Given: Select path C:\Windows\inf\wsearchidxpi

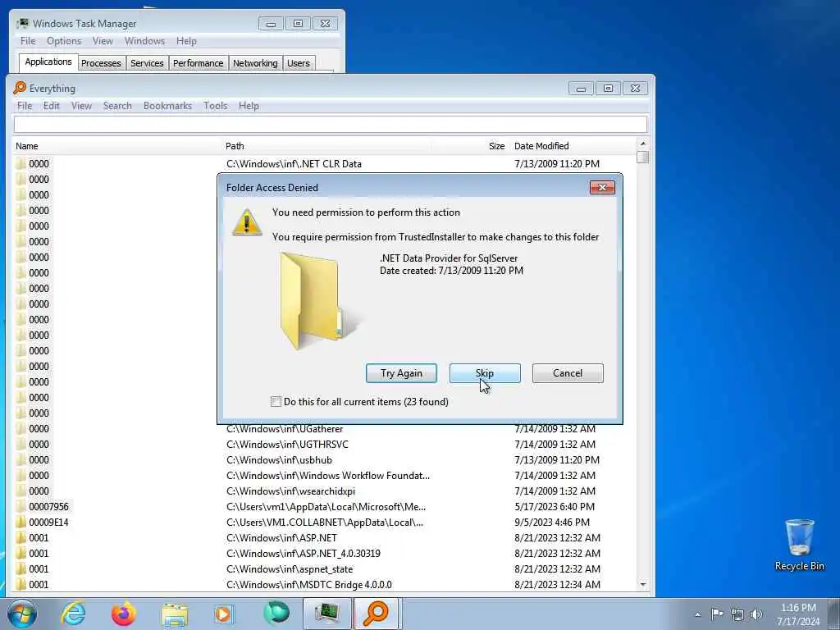Looking at the screenshot, I should [x=290, y=491].
